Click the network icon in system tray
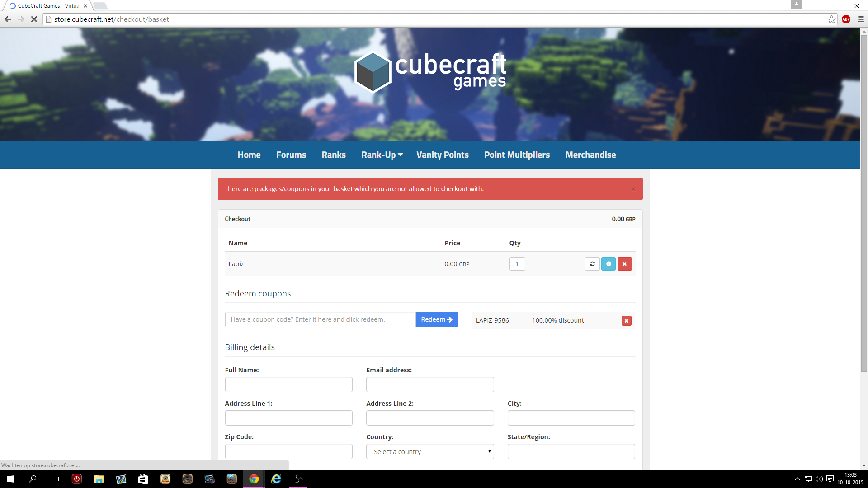Viewport: 868px width, 488px height. click(808, 479)
